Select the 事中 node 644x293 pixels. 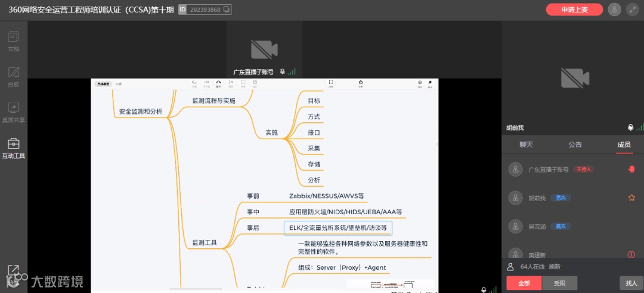tap(253, 212)
